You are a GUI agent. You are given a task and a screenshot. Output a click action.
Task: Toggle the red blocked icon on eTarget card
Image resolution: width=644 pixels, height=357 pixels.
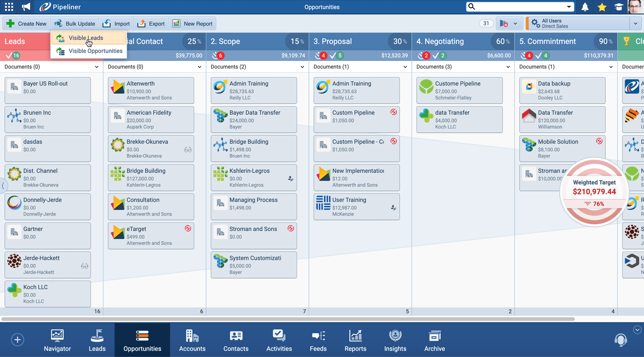point(188,229)
